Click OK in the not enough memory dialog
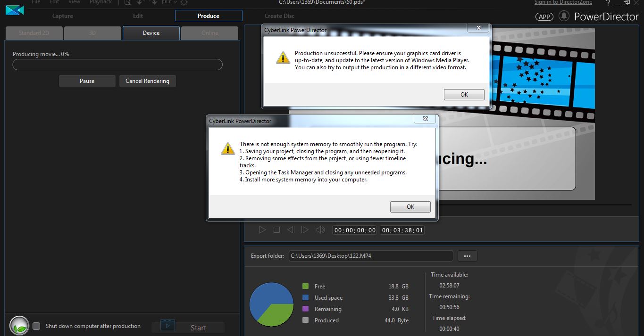Image resolution: width=644 pixels, height=336 pixels. 410,207
